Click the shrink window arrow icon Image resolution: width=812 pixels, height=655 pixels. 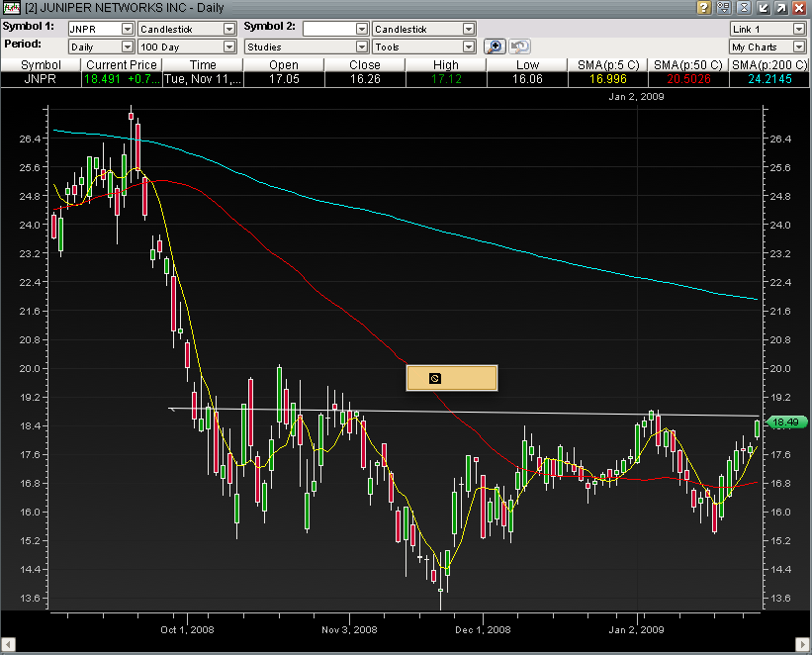pyautogui.click(x=763, y=7)
